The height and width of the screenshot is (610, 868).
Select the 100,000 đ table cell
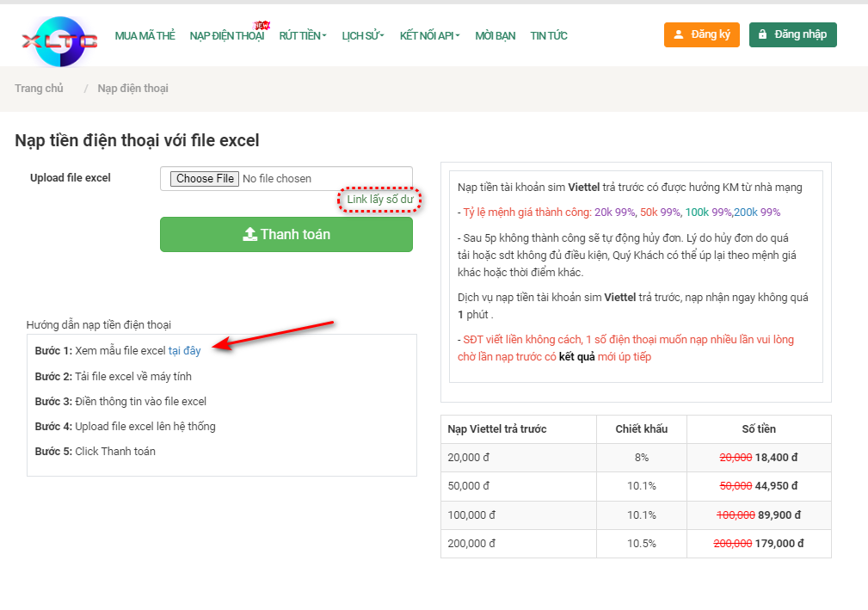tap(518, 515)
